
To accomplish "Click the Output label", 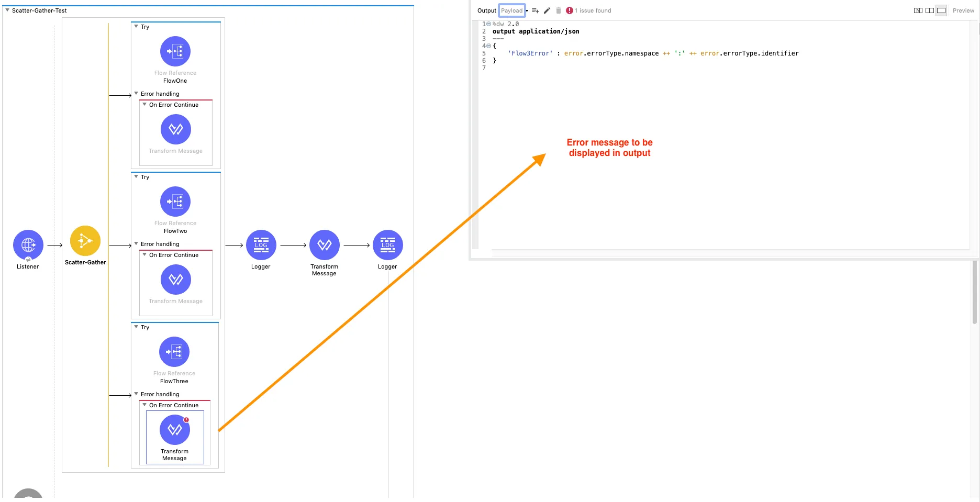I will tap(487, 10).
